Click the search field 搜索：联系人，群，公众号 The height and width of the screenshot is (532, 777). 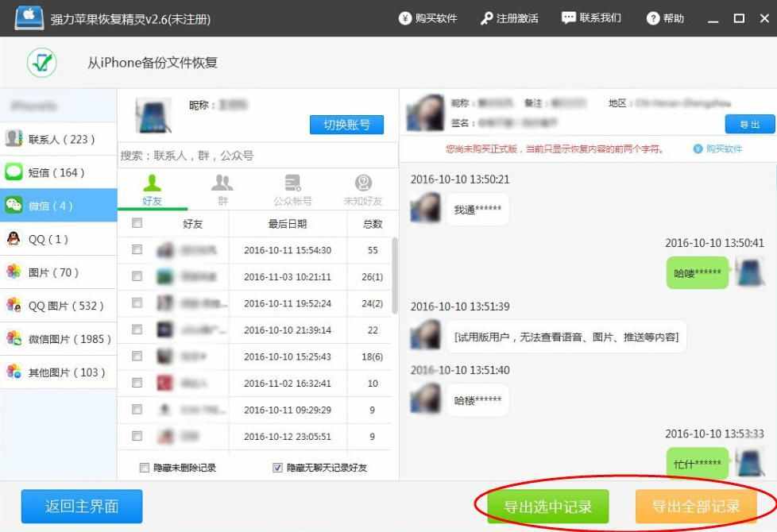(x=257, y=156)
